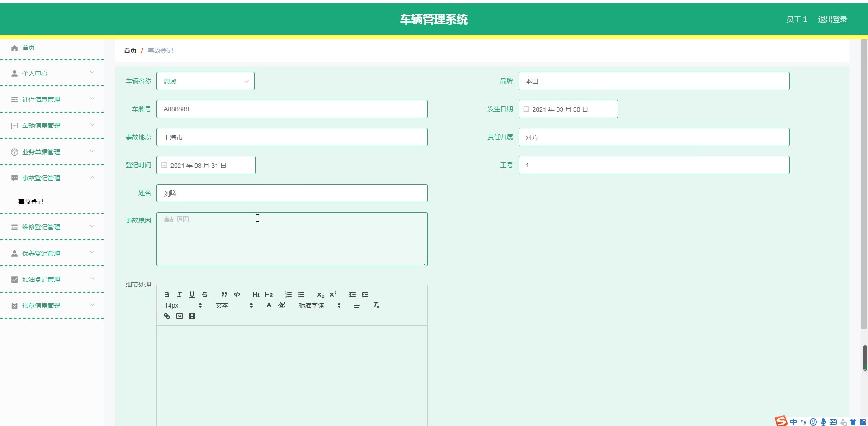Toggle italic formatting in the editor

[179, 294]
